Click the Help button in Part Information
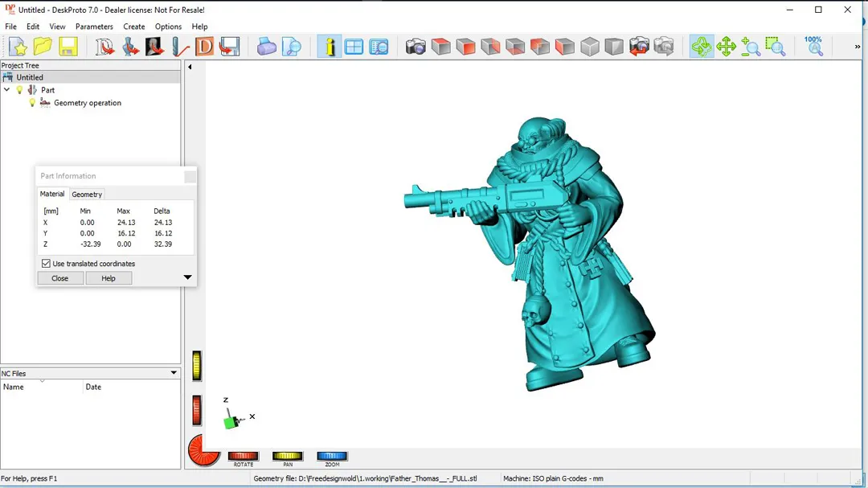 (x=108, y=278)
